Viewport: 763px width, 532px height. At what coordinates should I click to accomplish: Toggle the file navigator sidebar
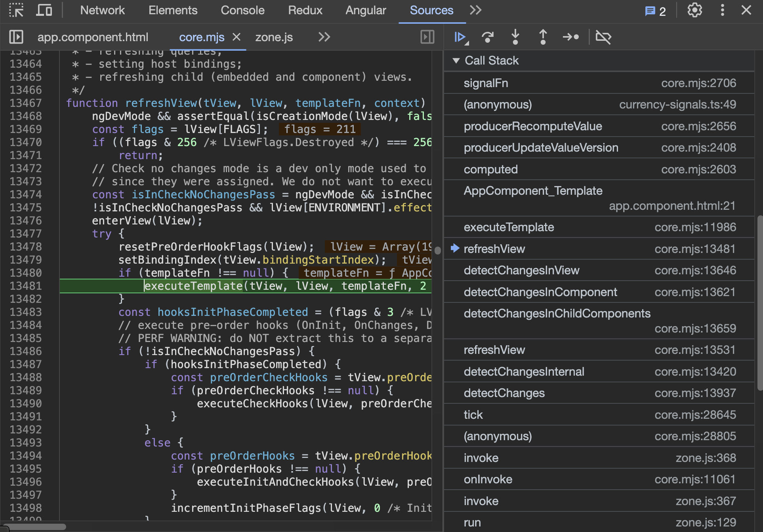pyautogui.click(x=16, y=37)
